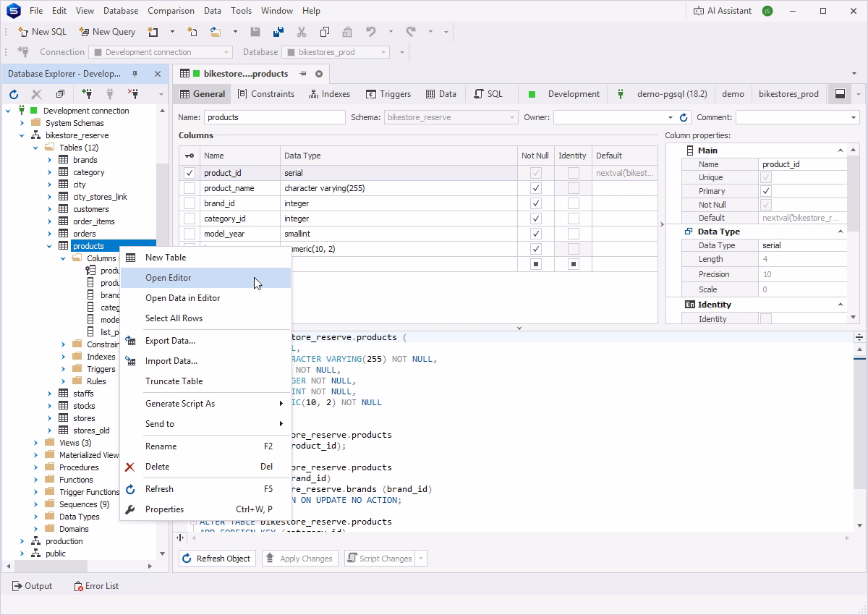This screenshot has width=868, height=615.
Task: Click the New Connection plug icon
Action: point(87,94)
